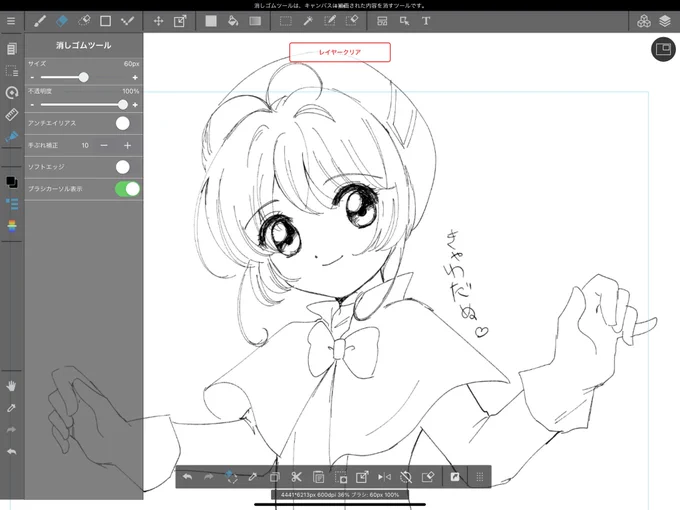
Task: Select the Gradient tool
Action: [255, 21]
